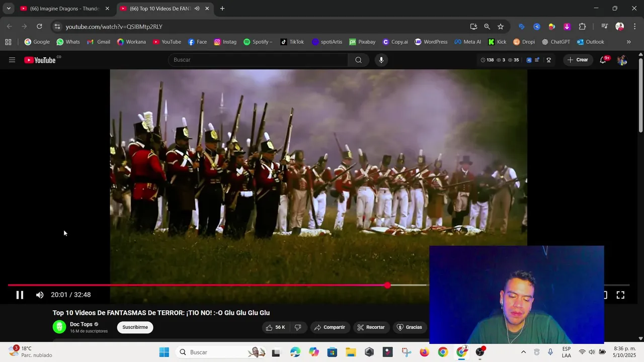644x362 pixels.
Task: Click the magenta download extension icon
Action: point(567,27)
